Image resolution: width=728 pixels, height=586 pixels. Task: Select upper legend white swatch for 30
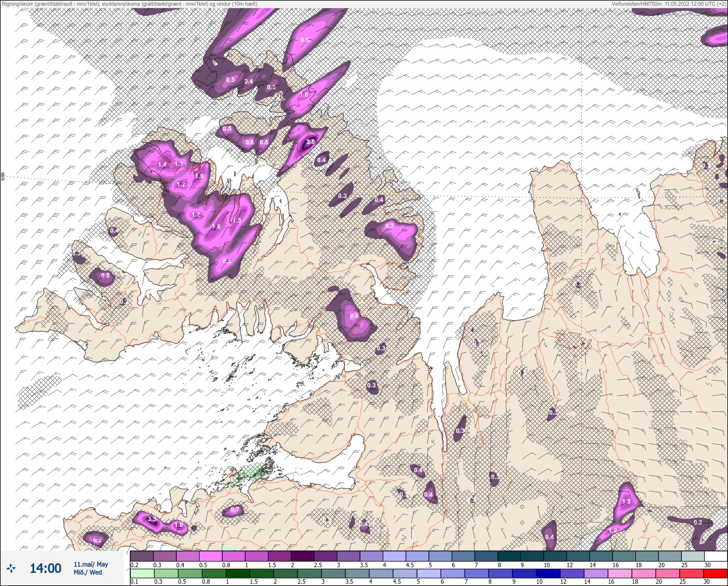pos(715,556)
